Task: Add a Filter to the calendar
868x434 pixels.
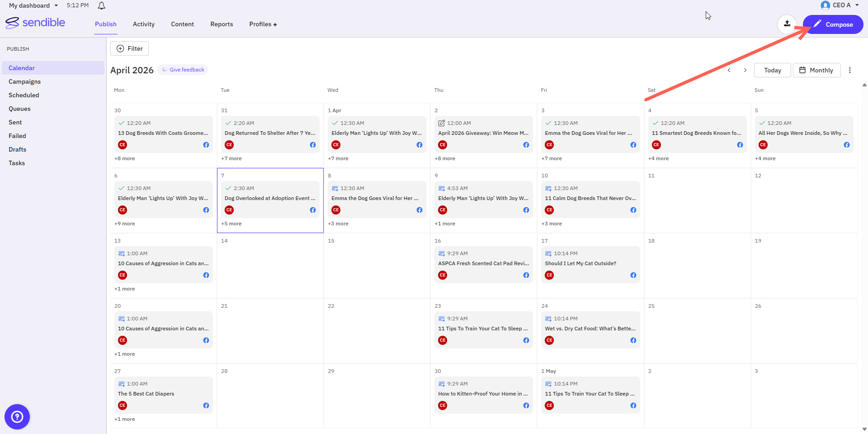Action: [129, 48]
